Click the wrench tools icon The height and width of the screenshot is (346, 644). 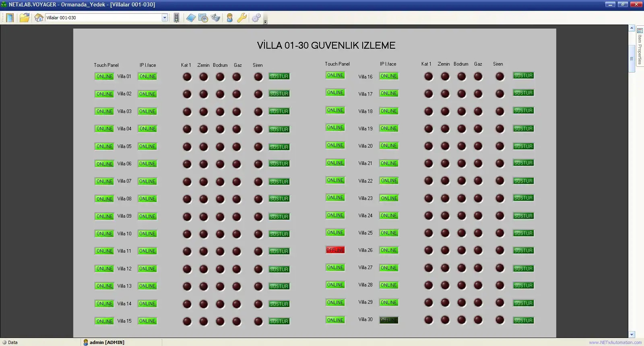tap(242, 18)
